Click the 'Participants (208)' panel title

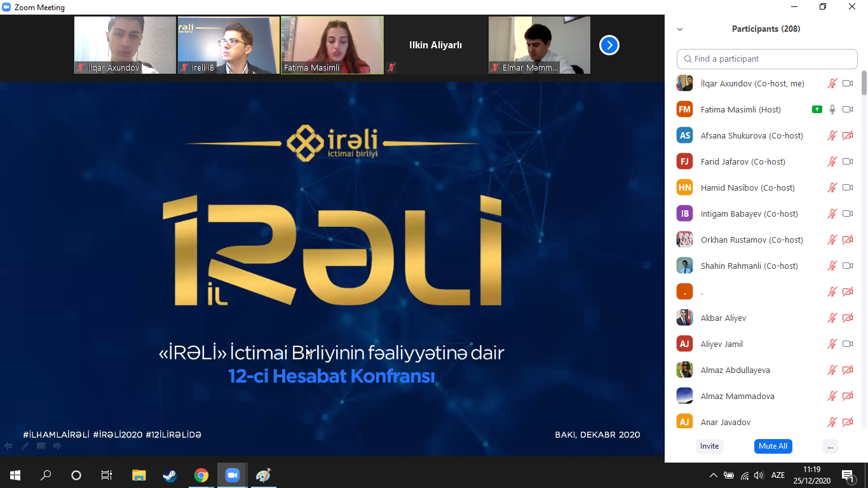(766, 29)
